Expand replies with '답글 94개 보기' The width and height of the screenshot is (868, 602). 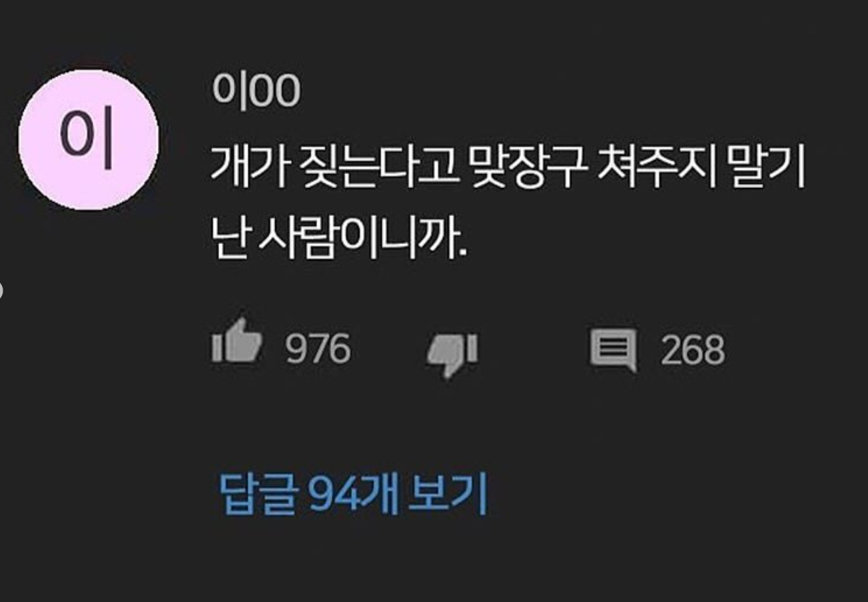point(354,495)
